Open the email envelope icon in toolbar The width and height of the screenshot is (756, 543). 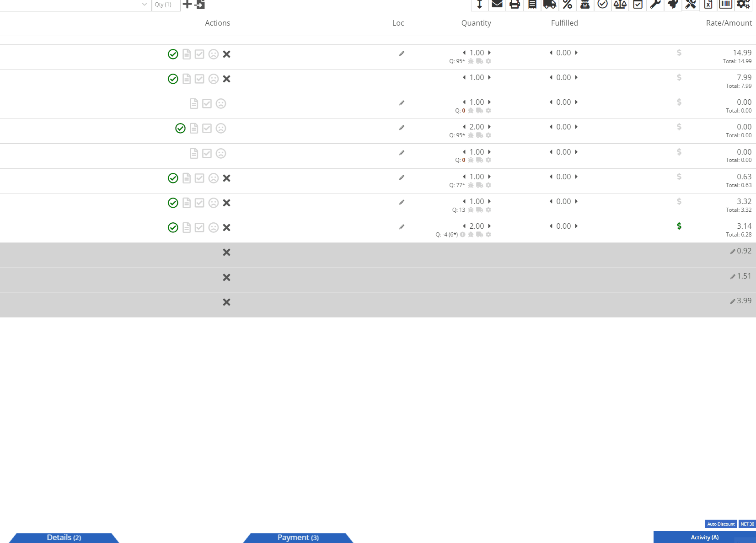[497, 4]
